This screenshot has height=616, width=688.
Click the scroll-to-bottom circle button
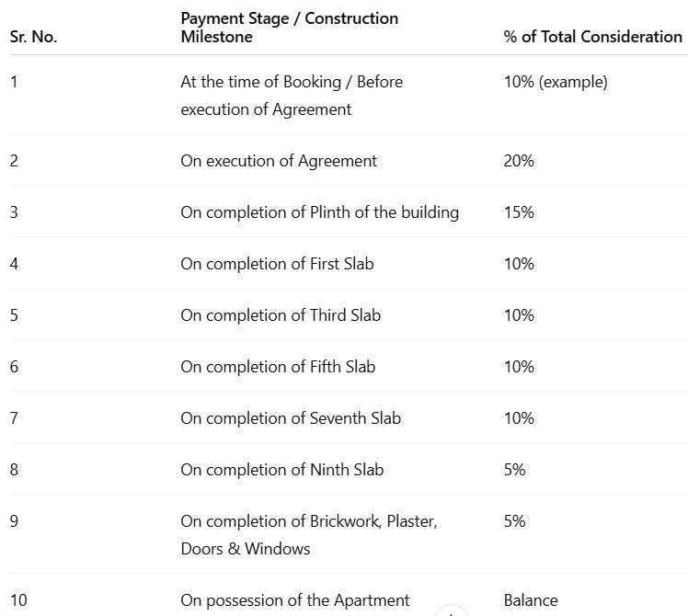tap(451, 612)
